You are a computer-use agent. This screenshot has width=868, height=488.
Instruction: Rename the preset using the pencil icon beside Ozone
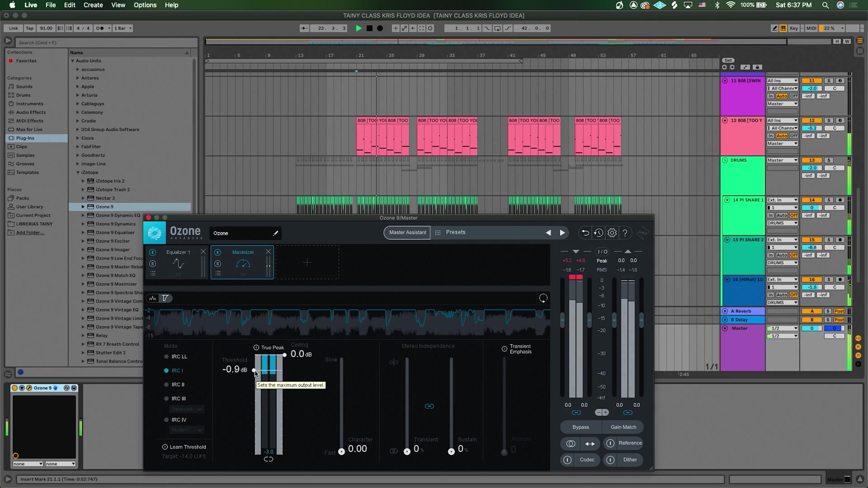(x=275, y=233)
